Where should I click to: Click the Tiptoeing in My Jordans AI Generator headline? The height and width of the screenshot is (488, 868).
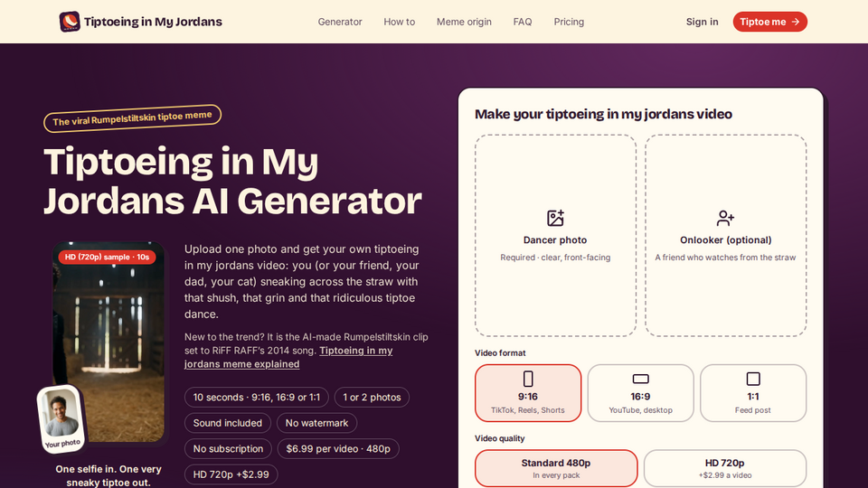click(232, 181)
